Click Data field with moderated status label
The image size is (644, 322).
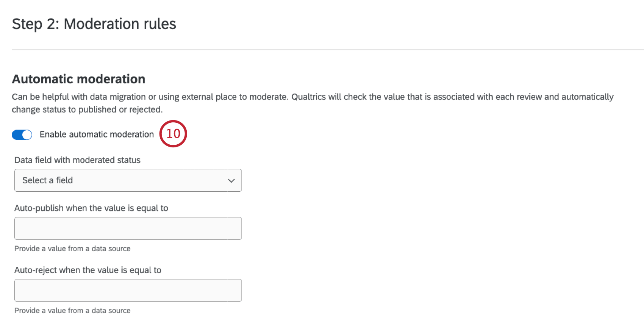coord(77,160)
